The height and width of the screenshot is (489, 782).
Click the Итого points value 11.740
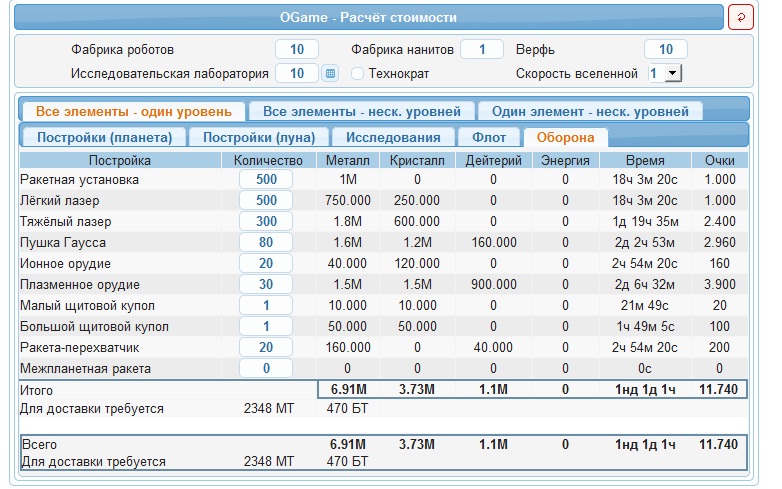(718, 389)
